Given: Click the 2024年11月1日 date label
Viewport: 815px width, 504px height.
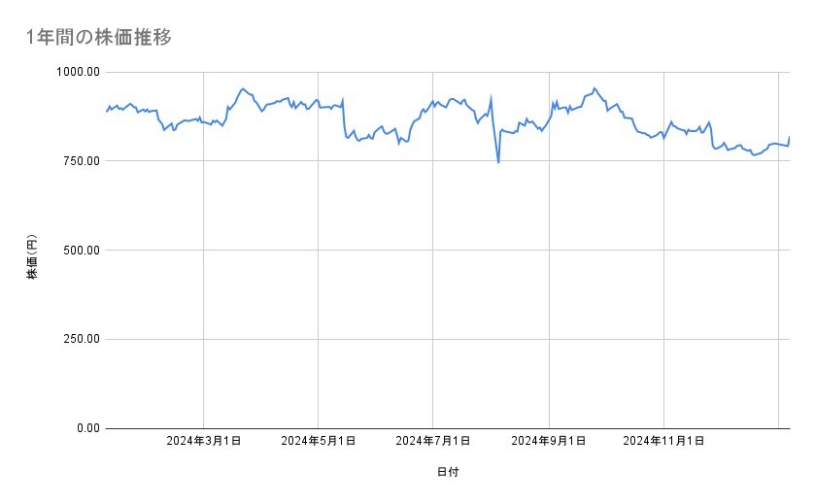Looking at the screenshot, I should (x=663, y=442).
